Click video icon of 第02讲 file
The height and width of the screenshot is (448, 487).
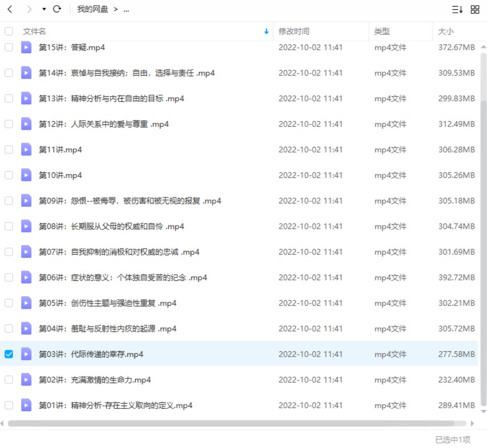[x=26, y=379]
